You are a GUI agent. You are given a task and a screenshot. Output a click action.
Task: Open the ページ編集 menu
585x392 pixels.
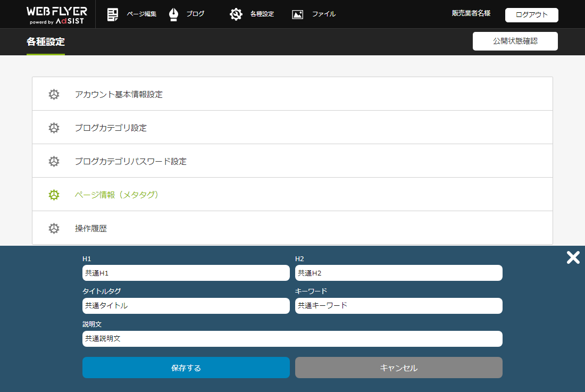tap(141, 14)
